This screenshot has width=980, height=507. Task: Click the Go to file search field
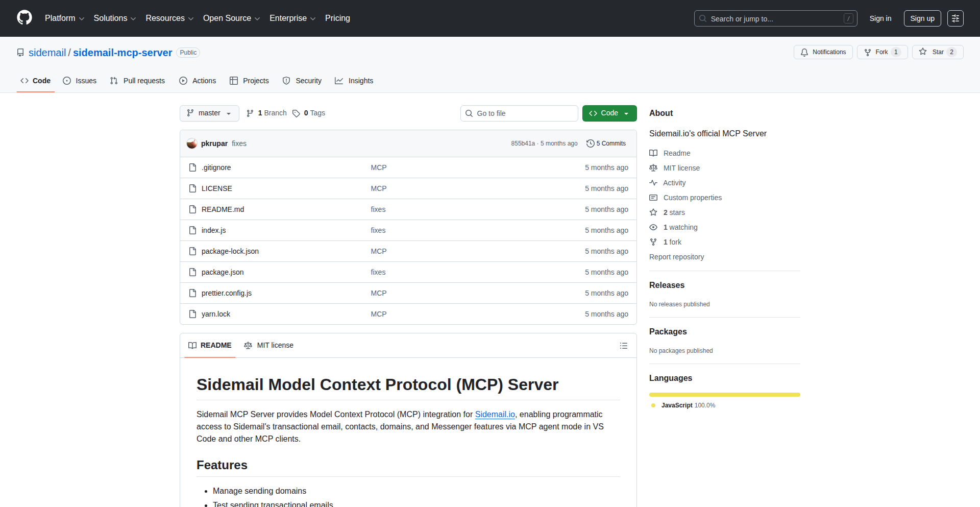coord(519,113)
